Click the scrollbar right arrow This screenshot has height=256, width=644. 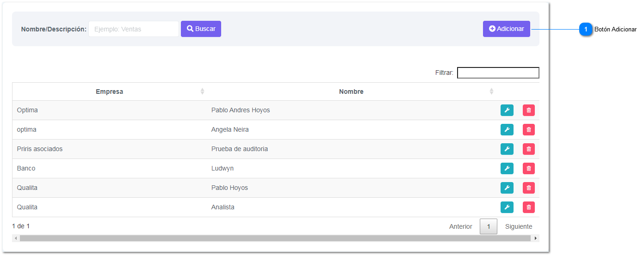pos(536,238)
